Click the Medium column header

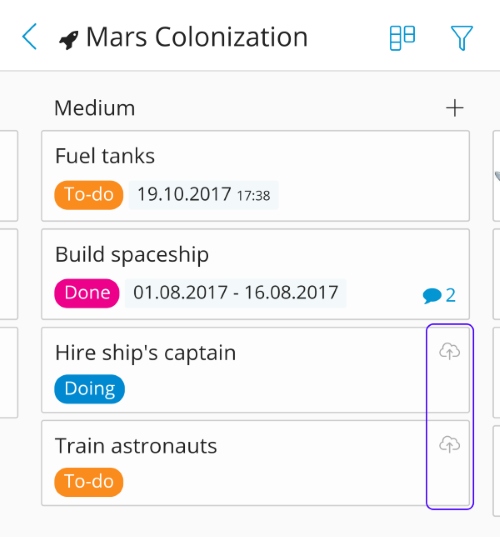click(95, 108)
